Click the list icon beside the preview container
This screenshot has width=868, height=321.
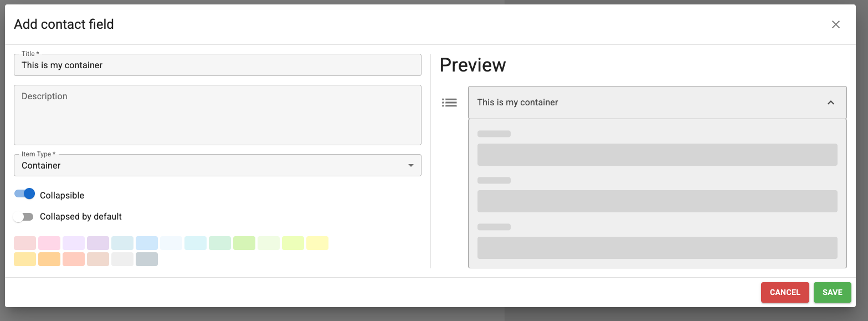pos(449,103)
